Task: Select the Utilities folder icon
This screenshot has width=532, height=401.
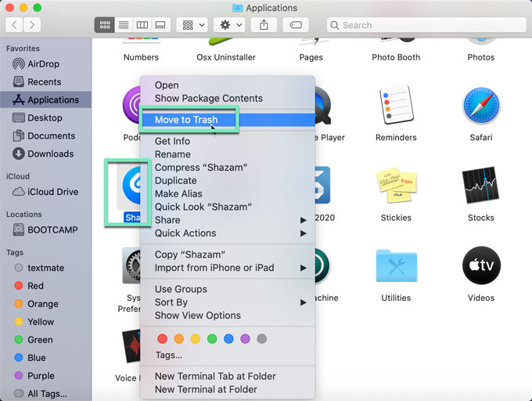Action: tap(395, 266)
